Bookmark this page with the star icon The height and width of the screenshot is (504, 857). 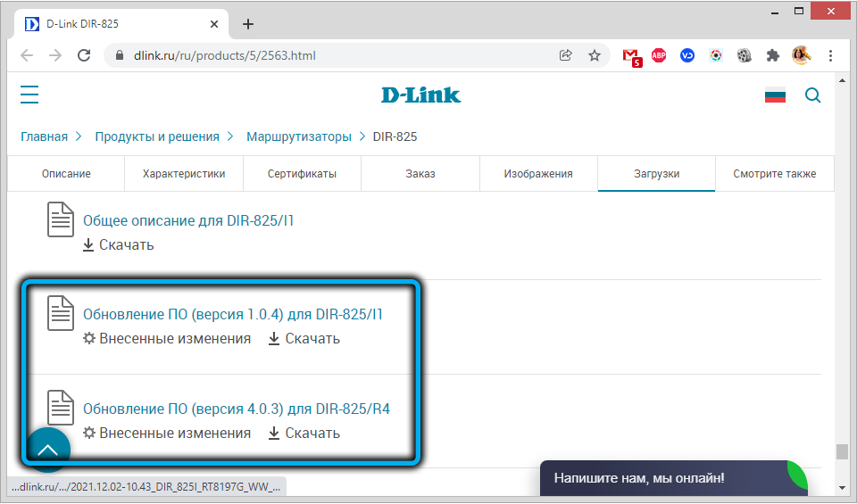[595, 55]
